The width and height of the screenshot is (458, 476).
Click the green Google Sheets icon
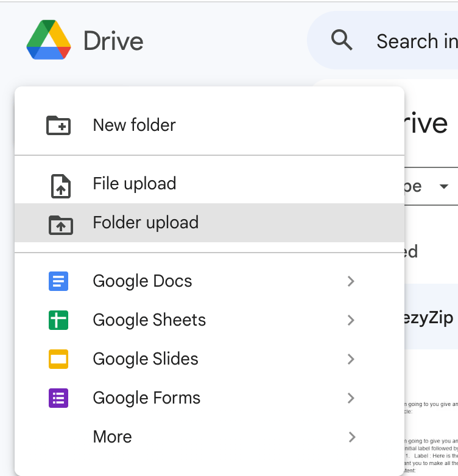click(x=58, y=320)
